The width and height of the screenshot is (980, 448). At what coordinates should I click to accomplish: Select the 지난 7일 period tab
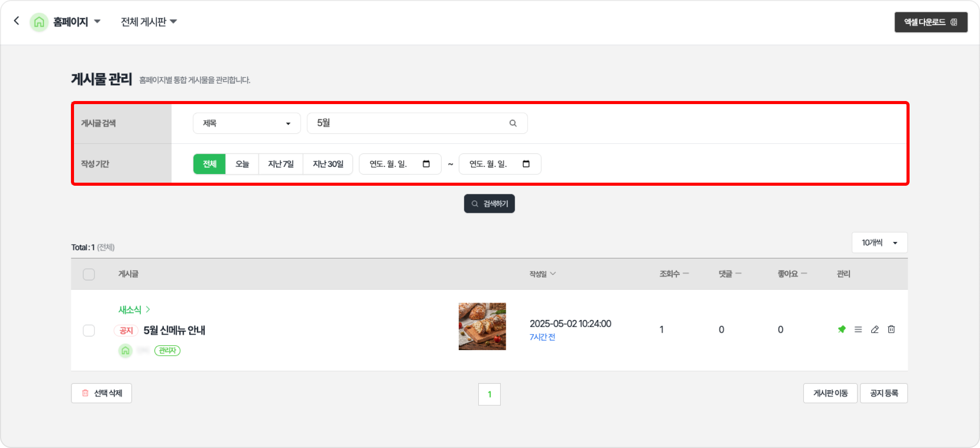coord(281,164)
